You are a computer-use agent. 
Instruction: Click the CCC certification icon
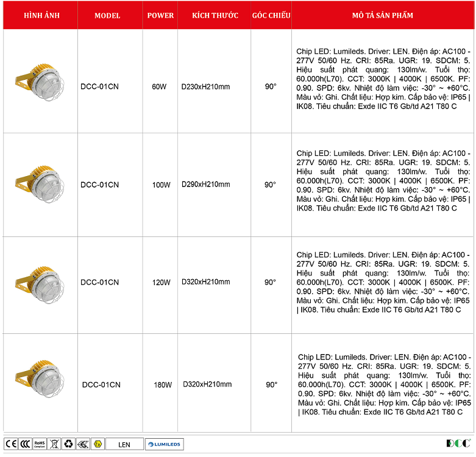tap(25, 444)
